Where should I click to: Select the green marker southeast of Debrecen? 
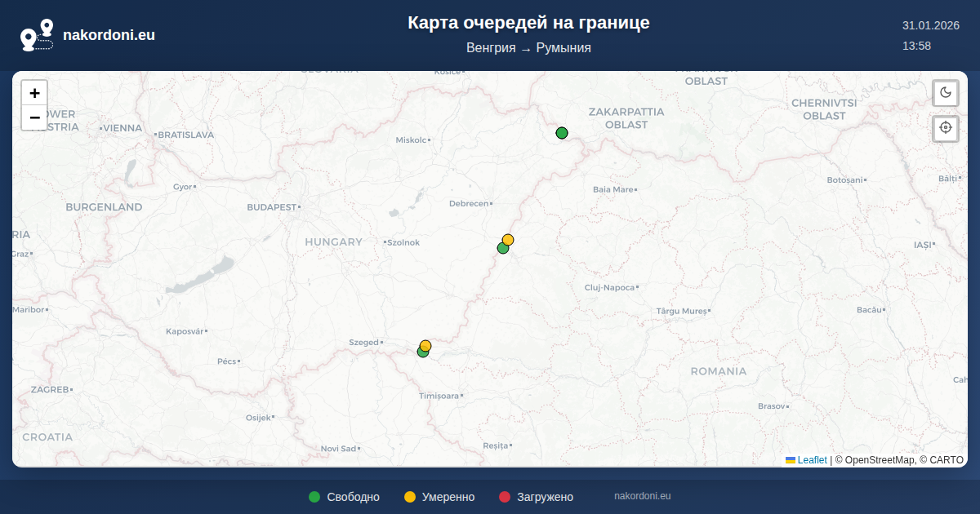pos(502,249)
